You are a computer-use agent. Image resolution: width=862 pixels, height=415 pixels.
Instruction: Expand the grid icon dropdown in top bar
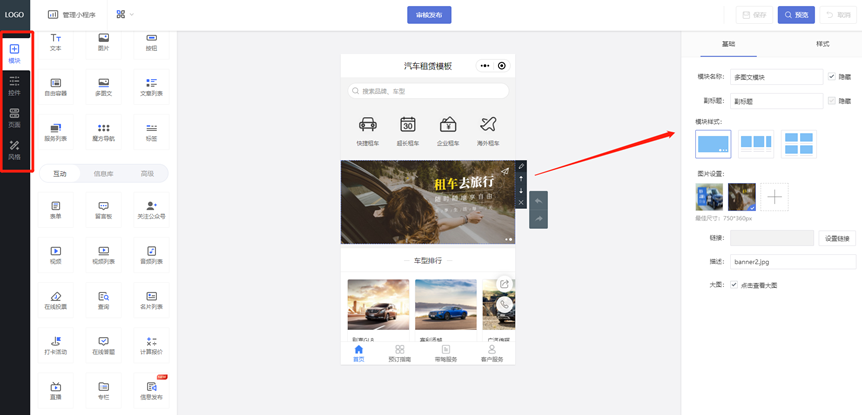(x=125, y=14)
